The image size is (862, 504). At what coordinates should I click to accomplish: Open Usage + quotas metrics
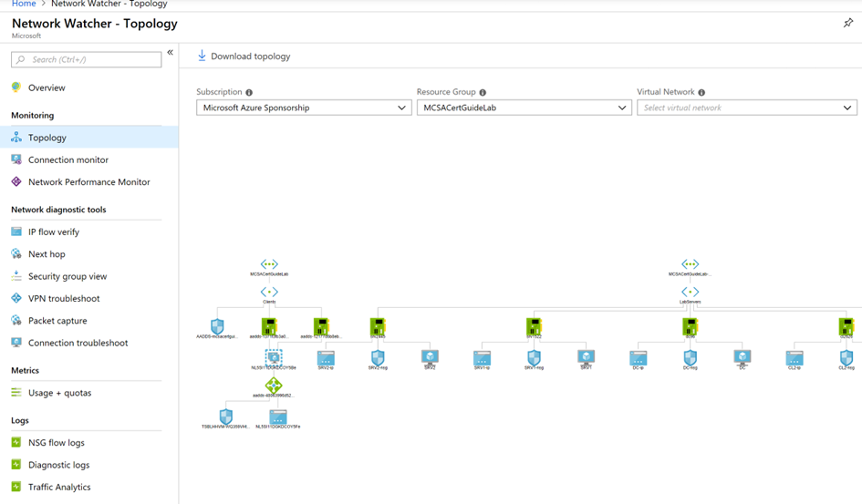click(60, 393)
